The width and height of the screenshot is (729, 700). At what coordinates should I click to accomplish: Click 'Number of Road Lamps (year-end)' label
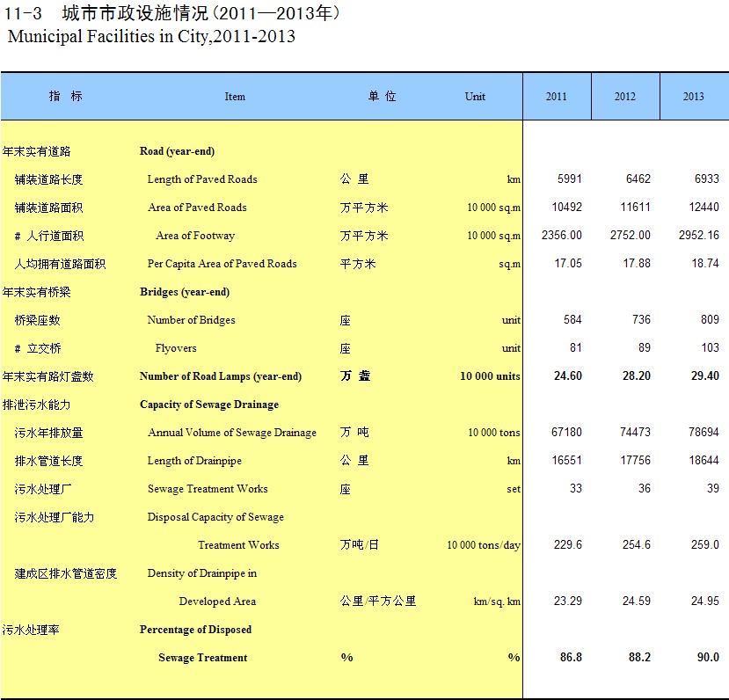pos(220,376)
